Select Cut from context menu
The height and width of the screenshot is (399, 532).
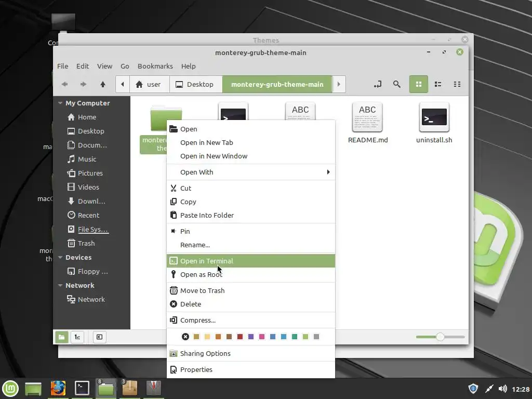(251, 188)
